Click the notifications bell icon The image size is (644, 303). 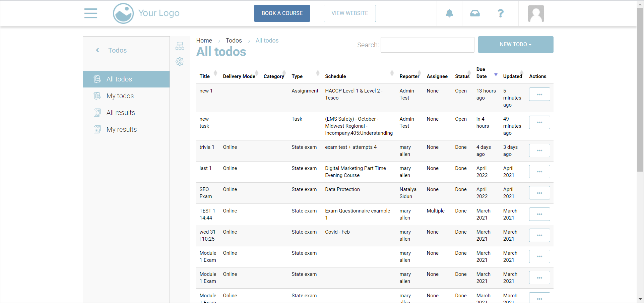click(449, 13)
